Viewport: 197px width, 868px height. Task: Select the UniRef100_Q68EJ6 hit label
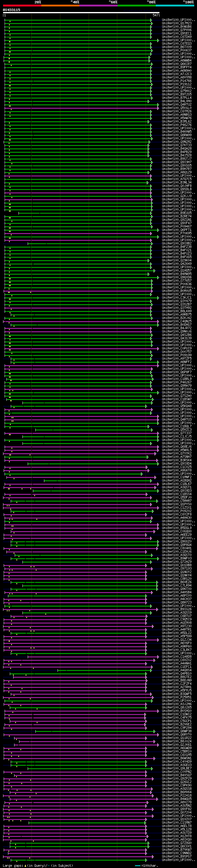point(177,446)
